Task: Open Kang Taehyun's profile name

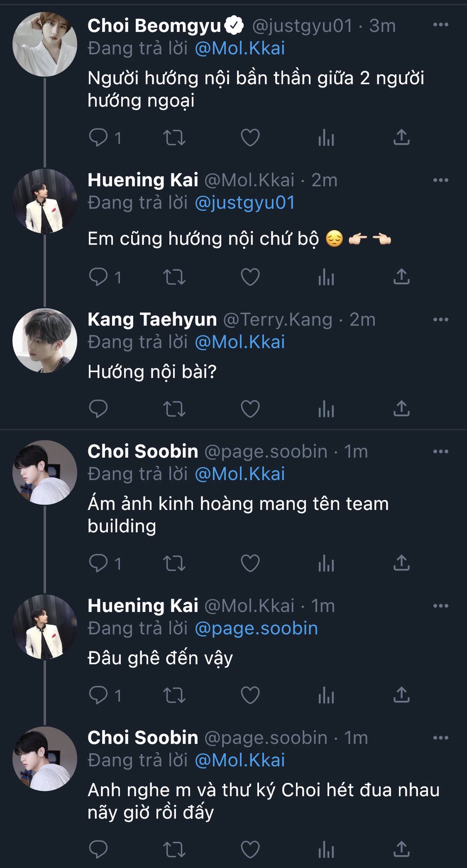Action: tap(152, 320)
